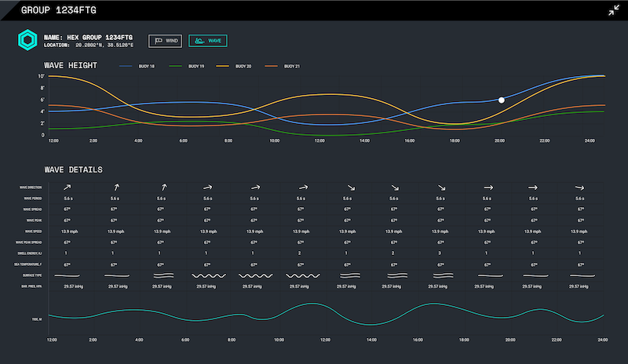The width and height of the screenshot is (628, 364).
Task: Click the first southeast-pointing wave direction arrow
Action: point(350,187)
